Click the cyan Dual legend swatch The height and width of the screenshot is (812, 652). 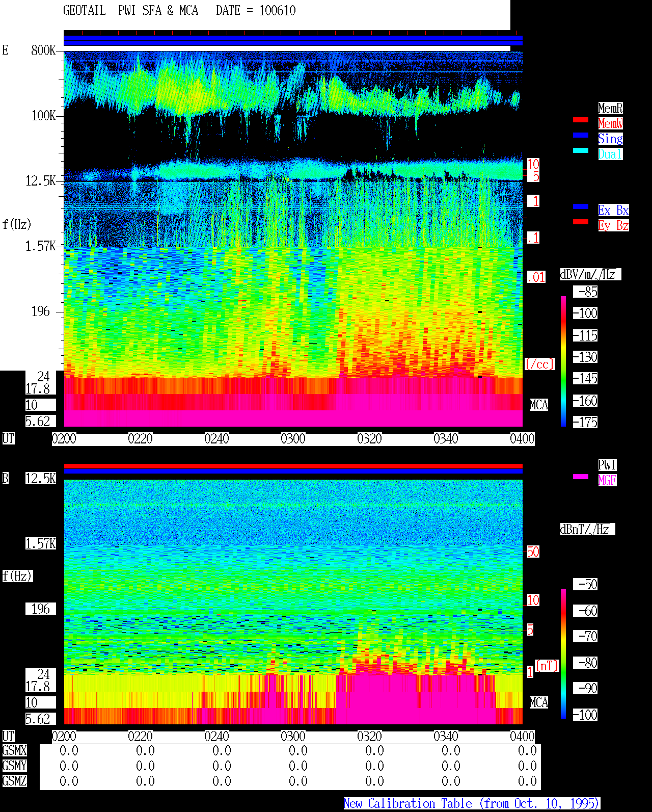pyautogui.click(x=581, y=150)
